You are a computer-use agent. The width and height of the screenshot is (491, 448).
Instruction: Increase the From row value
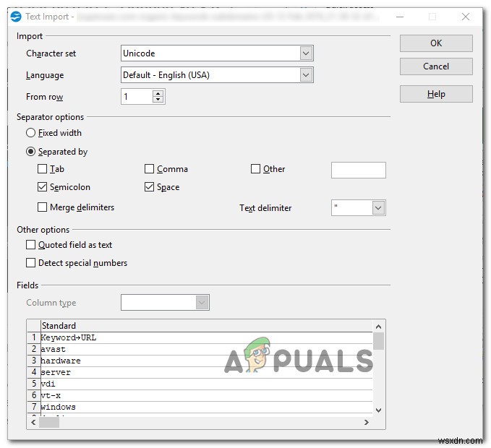pos(158,93)
